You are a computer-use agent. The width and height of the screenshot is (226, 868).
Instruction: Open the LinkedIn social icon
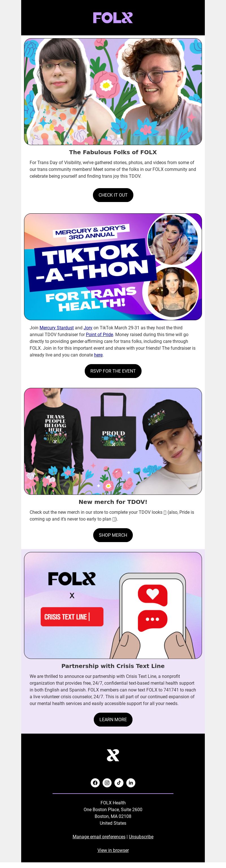pos(131,782)
